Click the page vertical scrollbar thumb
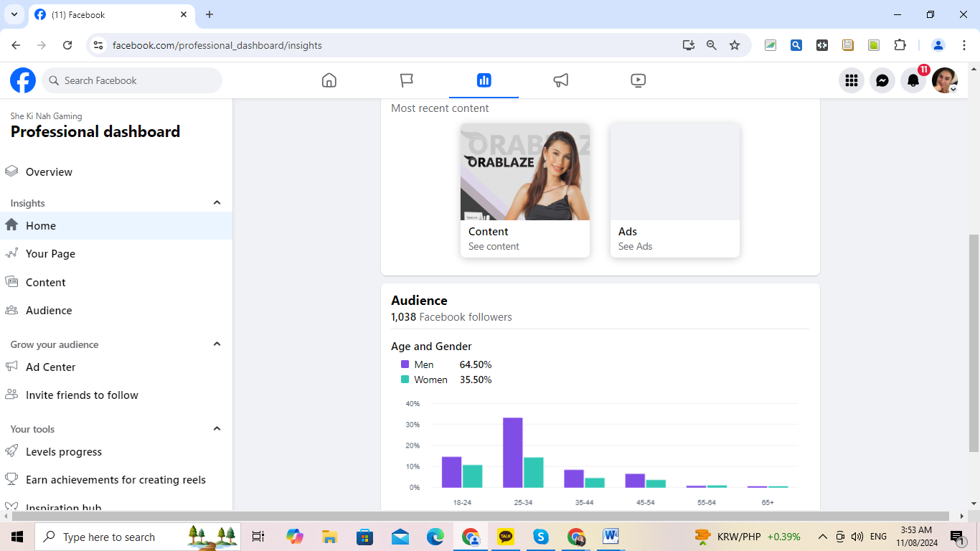The height and width of the screenshot is (551, 980). (x=974, y=343)
